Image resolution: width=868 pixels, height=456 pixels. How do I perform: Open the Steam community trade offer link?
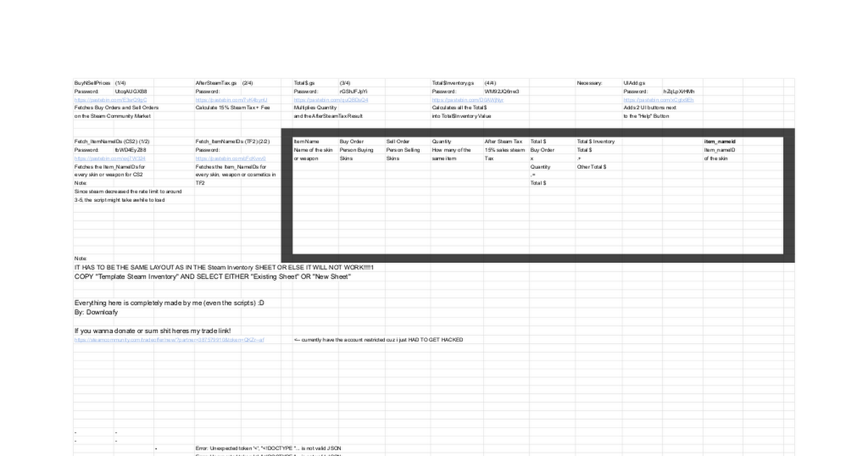pyautogui.click(x=169, y=339)
